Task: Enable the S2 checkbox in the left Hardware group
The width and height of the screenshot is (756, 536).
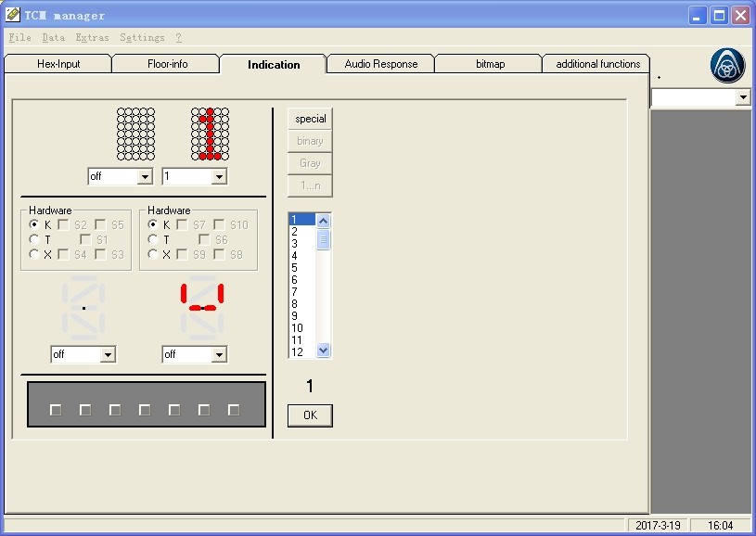Action: pos(62,223)
